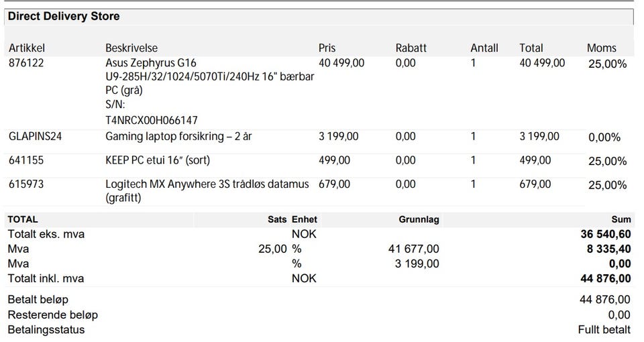Click the Antall column header
The height and width of the screenshot is (342, 644).
(x=484, y=48)
